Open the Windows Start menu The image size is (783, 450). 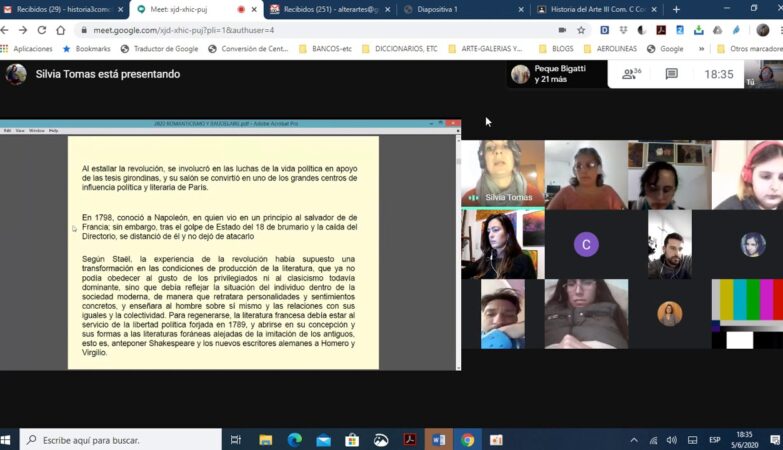pos(6,440)
